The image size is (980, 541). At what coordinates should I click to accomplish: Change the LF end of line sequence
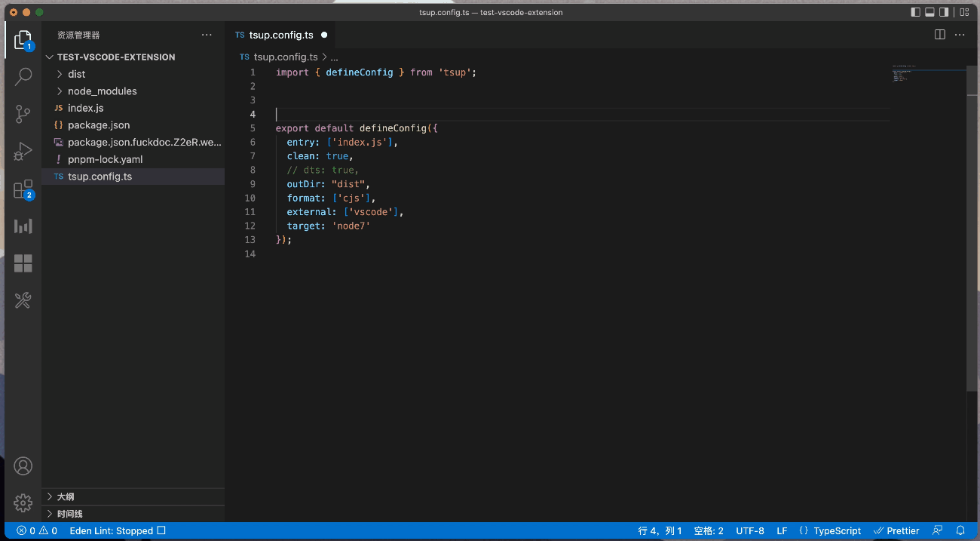pyautogui.click(x=782, y=530)
